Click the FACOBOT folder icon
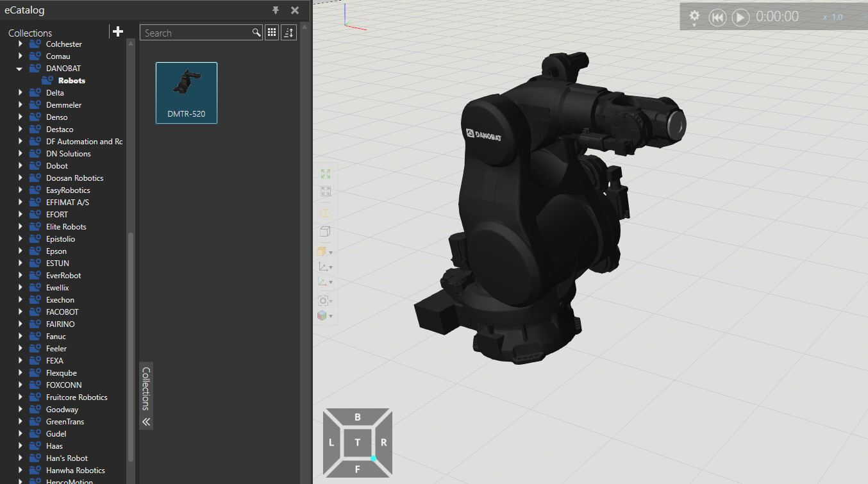This screenshot has height=484, width=868. [35, 312]
